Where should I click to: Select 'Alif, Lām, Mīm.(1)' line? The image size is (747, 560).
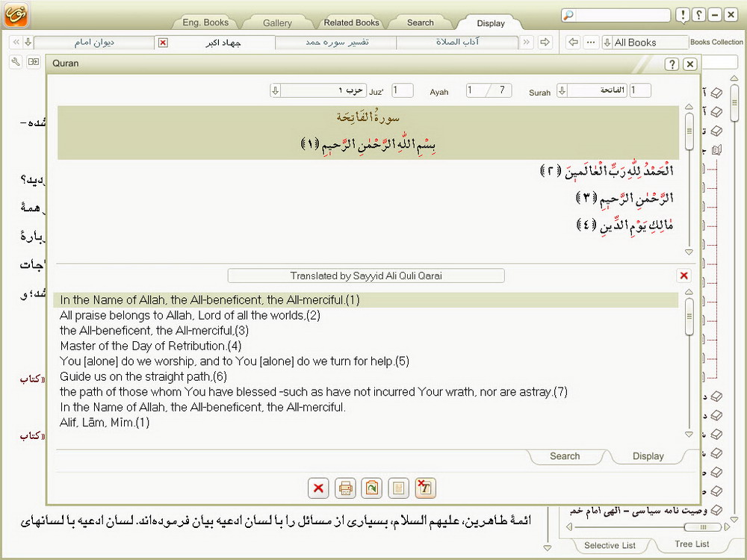pos(105,423)
